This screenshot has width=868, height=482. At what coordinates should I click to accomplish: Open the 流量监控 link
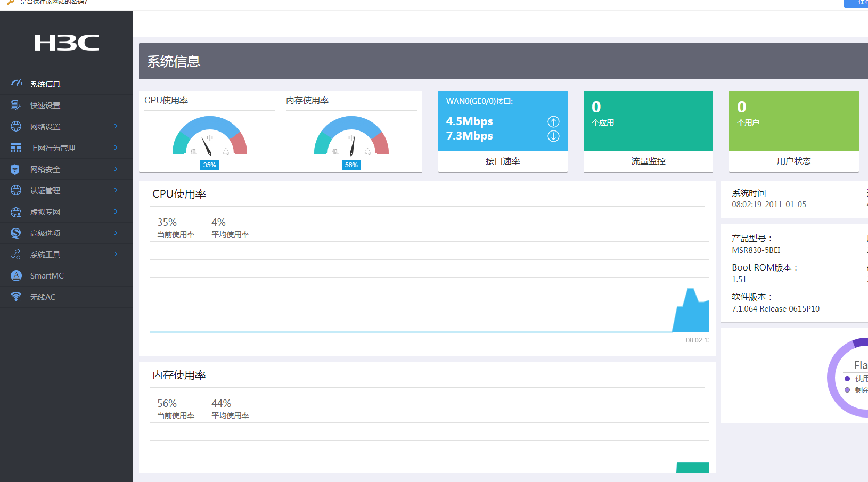(648, 161)
